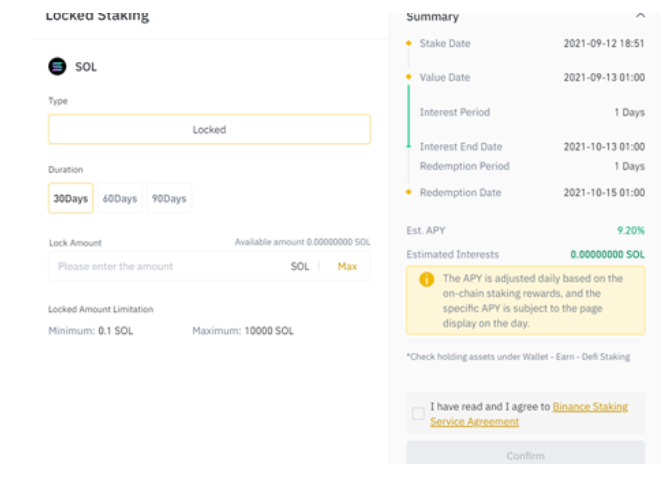Viewport: 671px width, 479px height.
Task: Click the Estimated Interests 0.00000000 SOL value
Action: (607, 254)
